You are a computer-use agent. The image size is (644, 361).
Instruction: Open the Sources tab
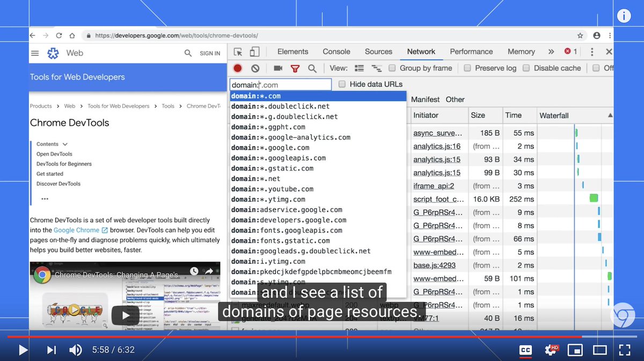pyautogui.click(x=378, y=51)
